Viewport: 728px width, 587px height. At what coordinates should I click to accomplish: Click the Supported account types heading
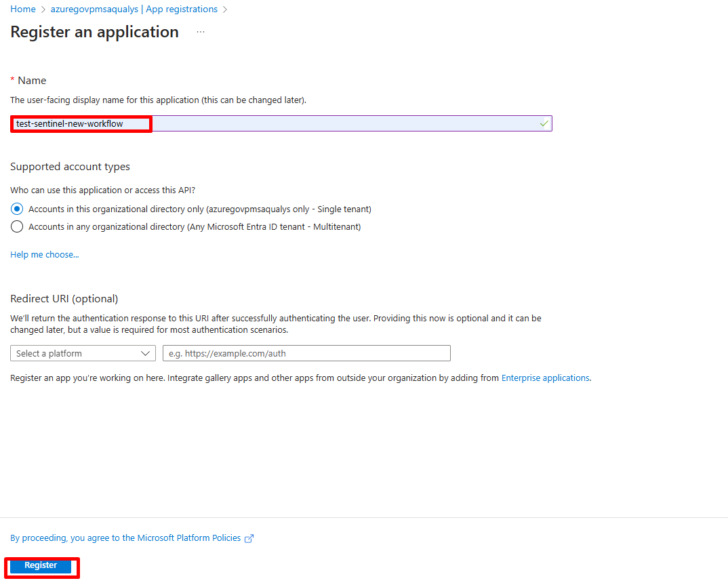click(x=70, y=167)
